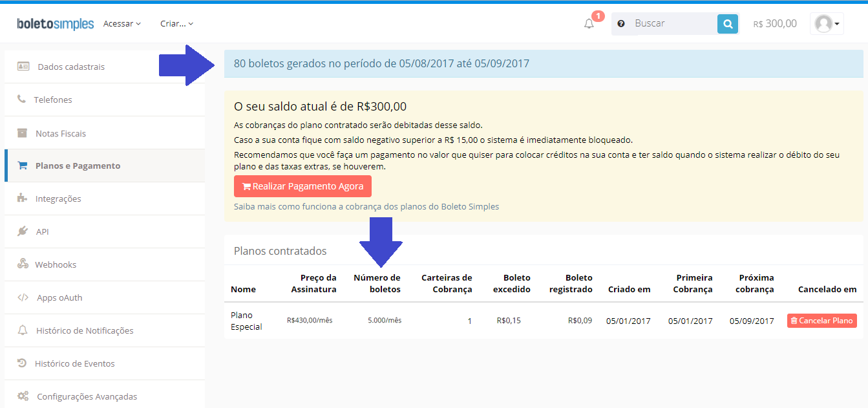This screenshot has height=408, width=868.
Task: View Histórico de Notificações
Action: click(x=104, y=330)
